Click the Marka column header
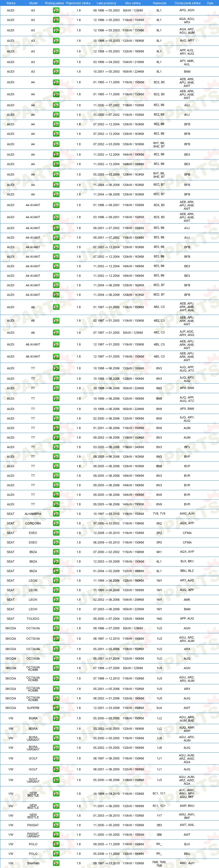Image resolution: width=219 pixels, height=868 pixels. point(11,3)
